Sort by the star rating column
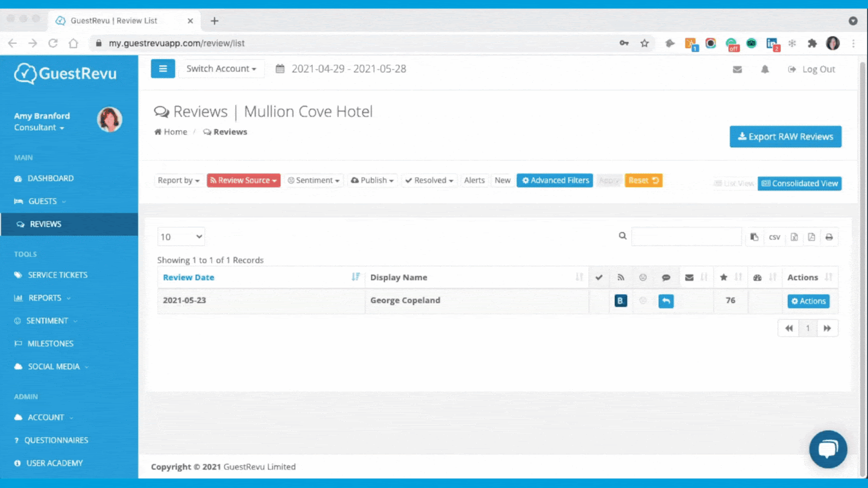This screenshot has width=868, height=488. point(731,277)
